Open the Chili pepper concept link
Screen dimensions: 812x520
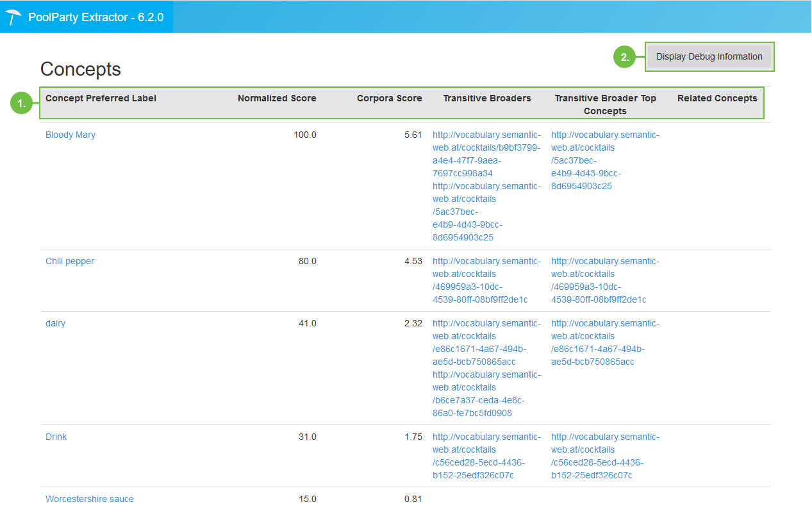tap(70, 261)
